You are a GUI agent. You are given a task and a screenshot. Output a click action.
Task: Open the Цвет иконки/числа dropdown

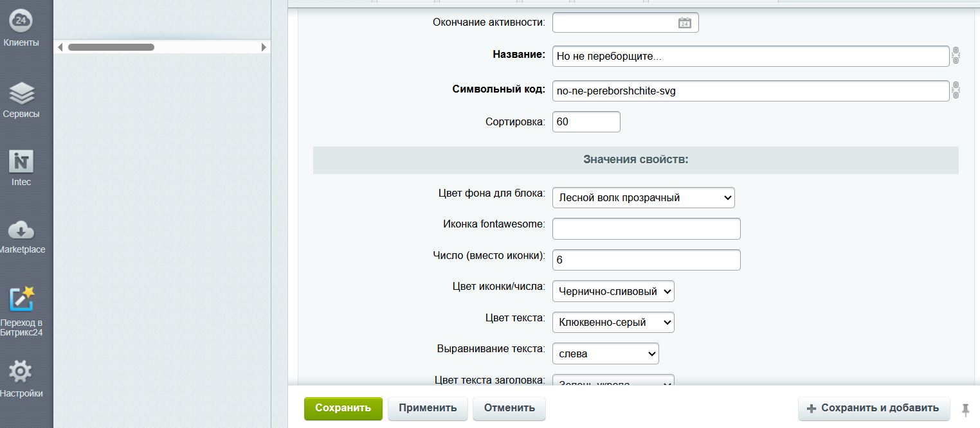pyautogui.click(x=613, y=292)
